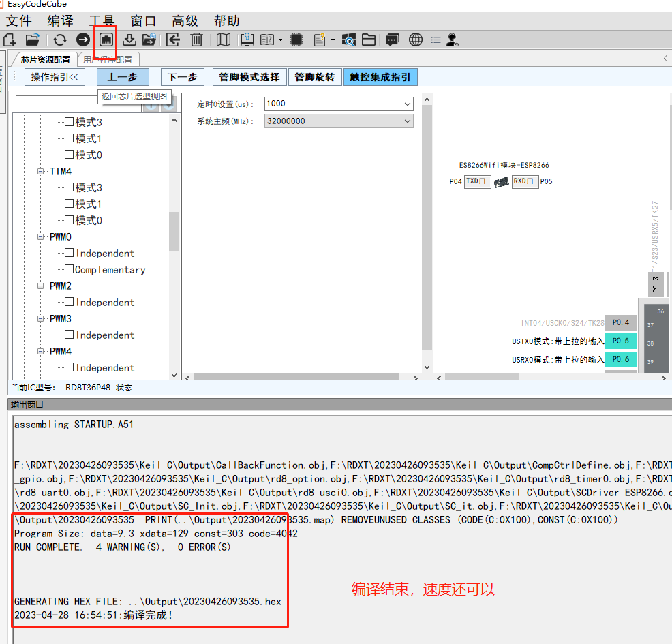Switch to 用户程序配置 tab
The height and width of the screenshot is (644, 672).
click(x=108, y=59)
